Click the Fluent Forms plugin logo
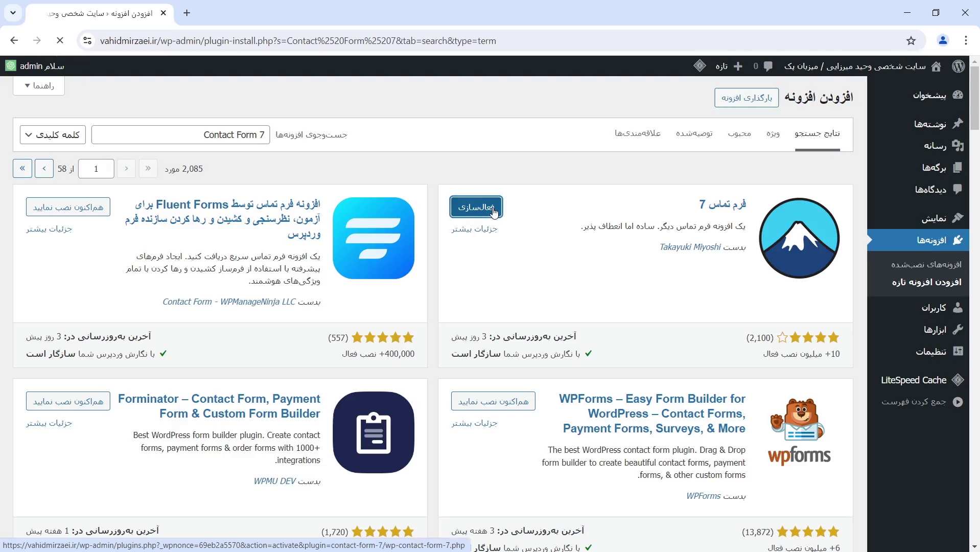 tap(374, 238)
